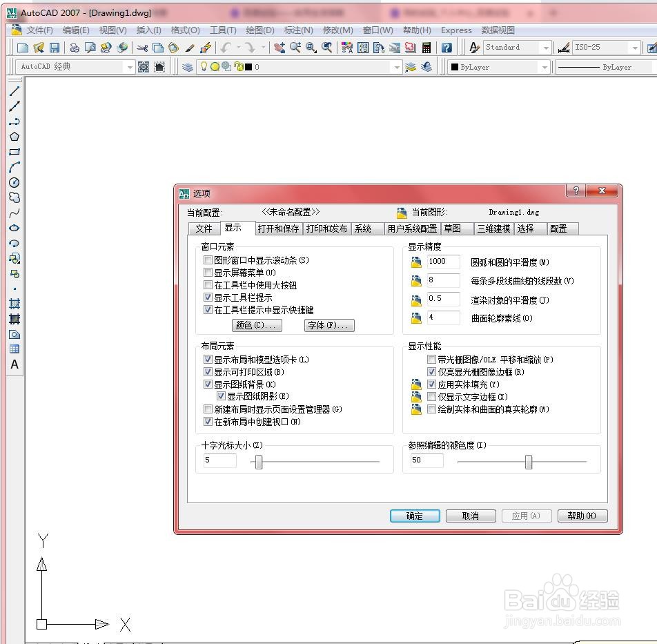Click the 取消 button
This screenshot has width=657, height=644.
coord(471,516)
